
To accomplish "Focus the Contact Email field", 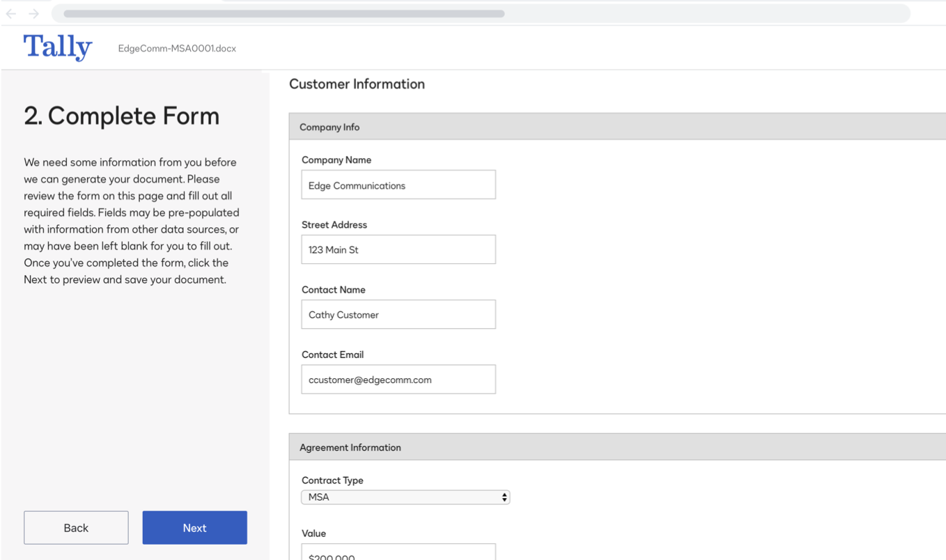I will 398,380.
